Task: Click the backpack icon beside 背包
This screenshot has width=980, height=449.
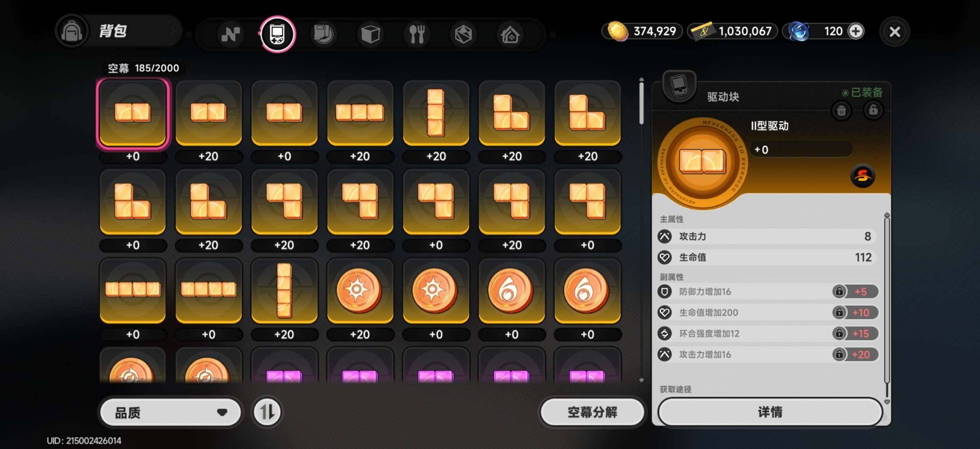Action: (x=71, y=31)
